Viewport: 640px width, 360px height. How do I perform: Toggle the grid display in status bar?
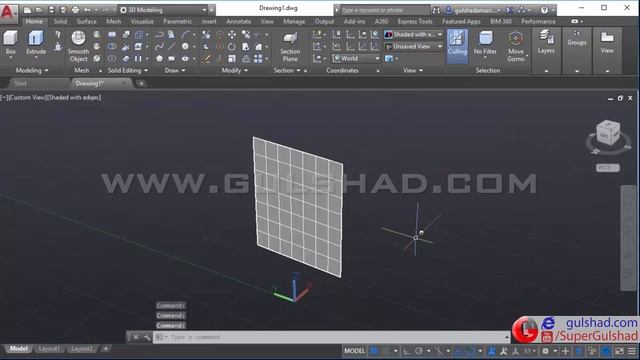373,351
